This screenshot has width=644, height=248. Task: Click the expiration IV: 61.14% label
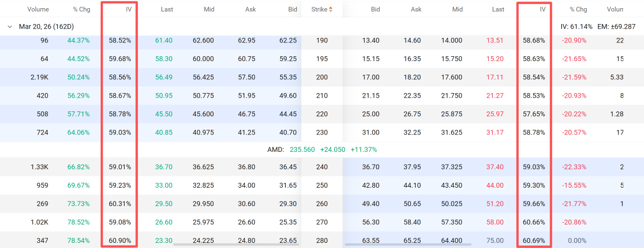click(x=577, y=27)
